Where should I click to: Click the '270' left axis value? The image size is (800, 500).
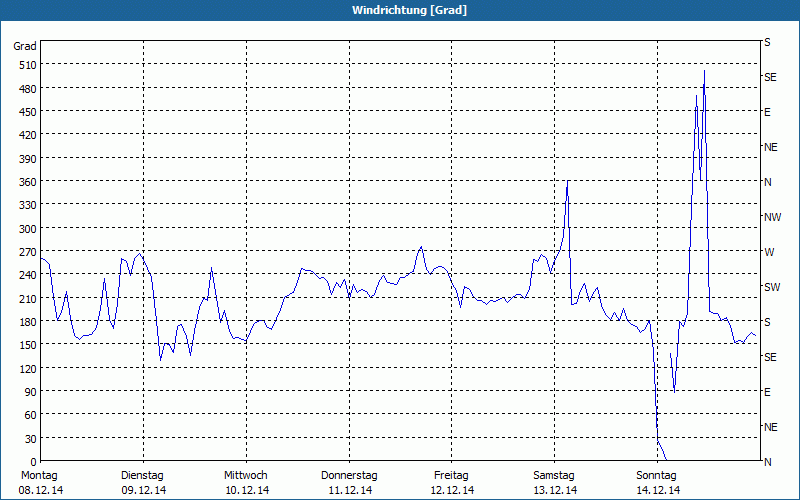click(28, 252)
